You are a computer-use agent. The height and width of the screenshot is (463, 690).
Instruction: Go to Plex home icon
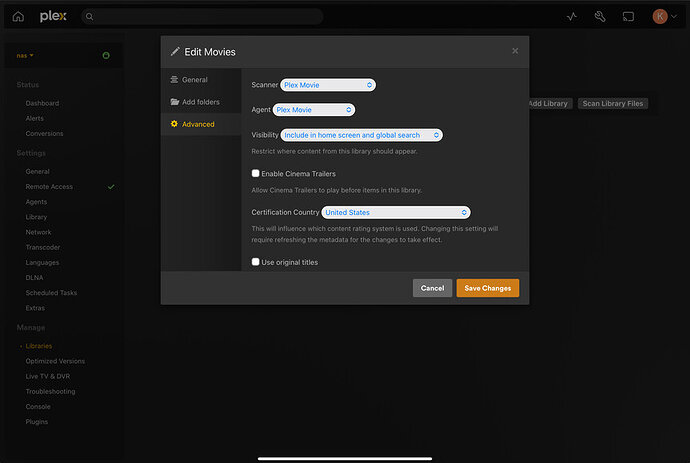pos(18,17)
